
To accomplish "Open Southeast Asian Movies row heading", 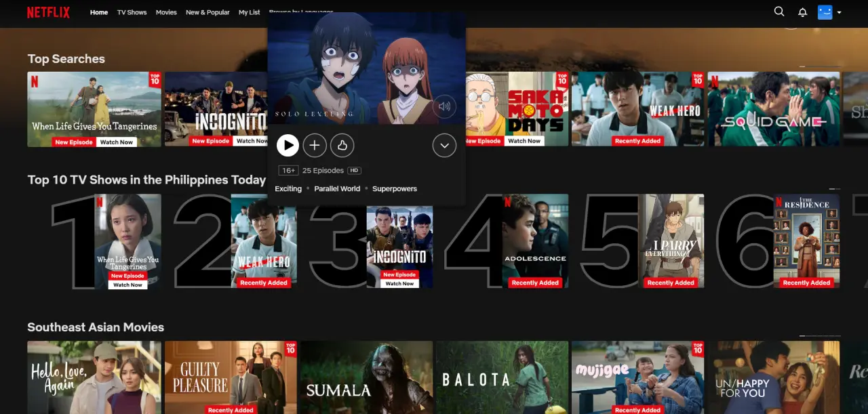I will (x=96, y=327).
